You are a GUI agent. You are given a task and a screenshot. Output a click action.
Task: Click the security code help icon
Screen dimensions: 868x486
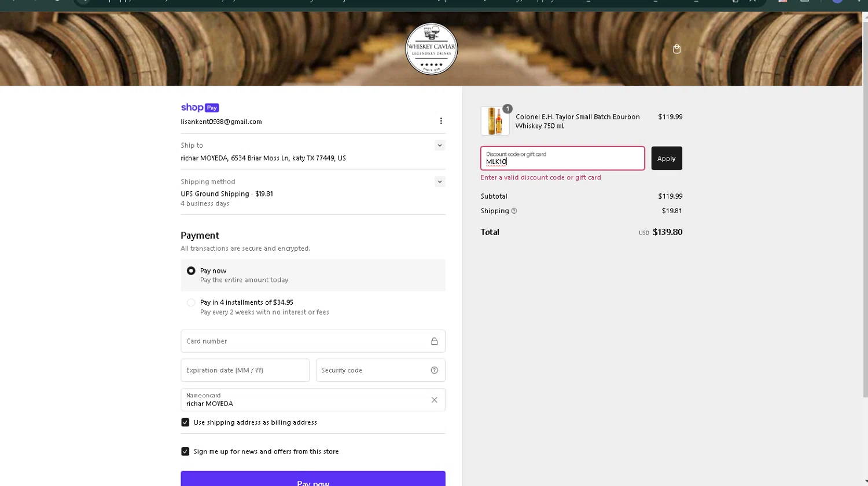(434, 370)
